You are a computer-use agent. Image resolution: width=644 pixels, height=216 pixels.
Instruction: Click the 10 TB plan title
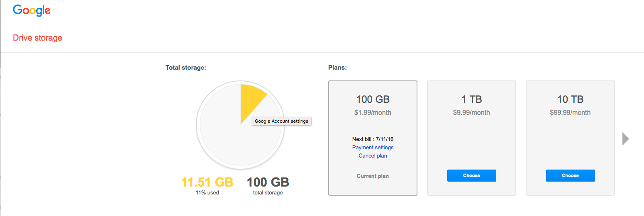click(570, 100)
